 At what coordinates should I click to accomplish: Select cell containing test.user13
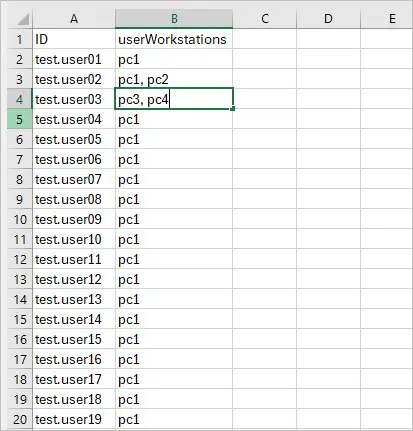74,299
